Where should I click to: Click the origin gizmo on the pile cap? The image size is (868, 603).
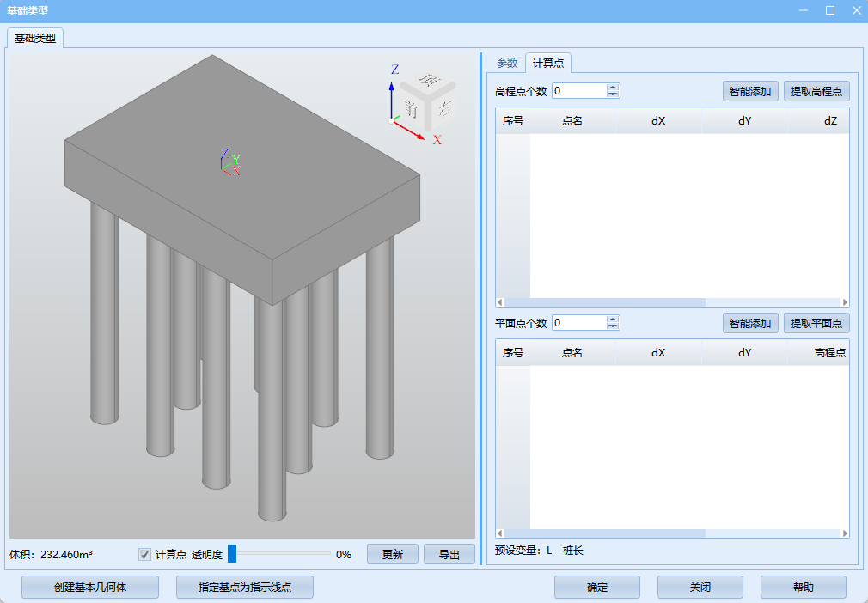[229, 162]
